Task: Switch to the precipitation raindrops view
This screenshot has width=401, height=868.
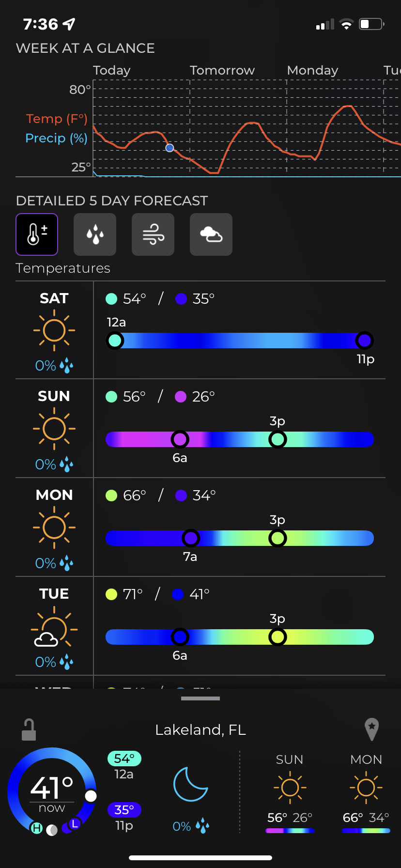Action: (x=95, y=234)
